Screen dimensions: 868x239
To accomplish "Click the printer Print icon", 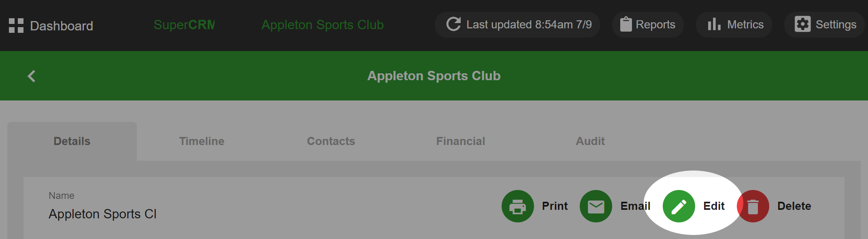I will coord(518,206).
